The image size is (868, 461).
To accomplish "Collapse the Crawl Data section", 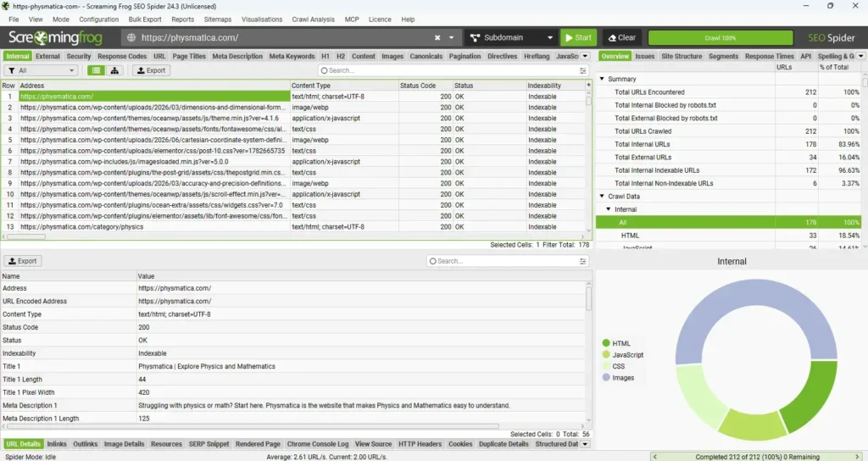I will (602, 197).
